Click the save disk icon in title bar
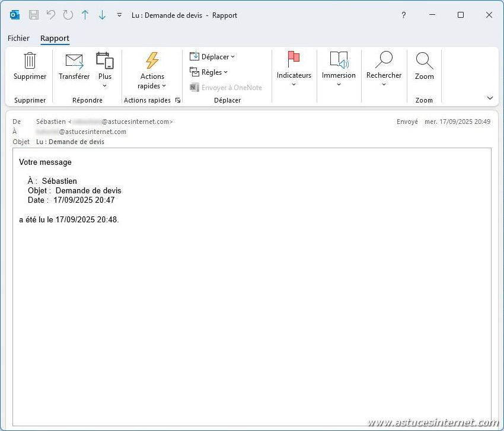This screenshot has height=431, width=504. (34, 15)
